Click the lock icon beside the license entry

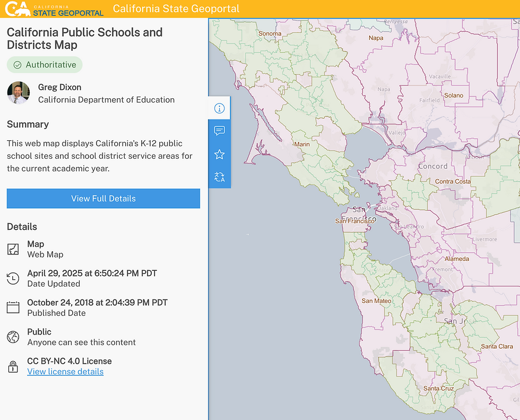pos(13,366)
